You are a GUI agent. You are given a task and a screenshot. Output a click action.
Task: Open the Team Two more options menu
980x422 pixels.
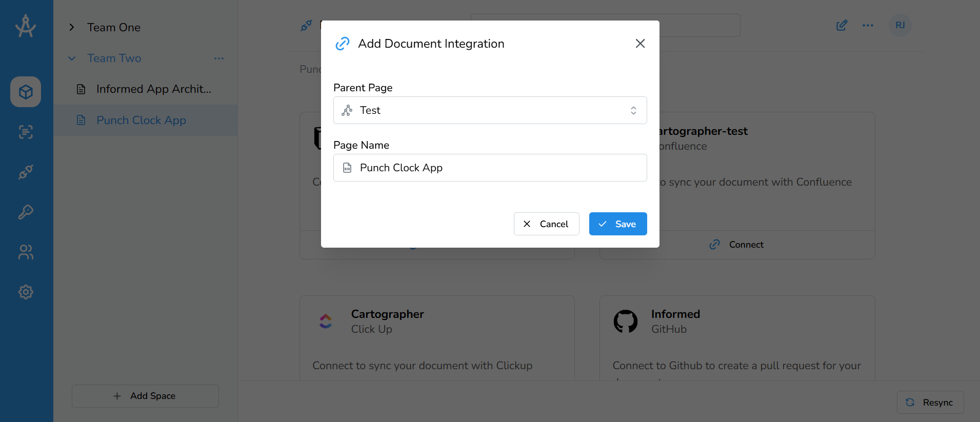point(219,58)
